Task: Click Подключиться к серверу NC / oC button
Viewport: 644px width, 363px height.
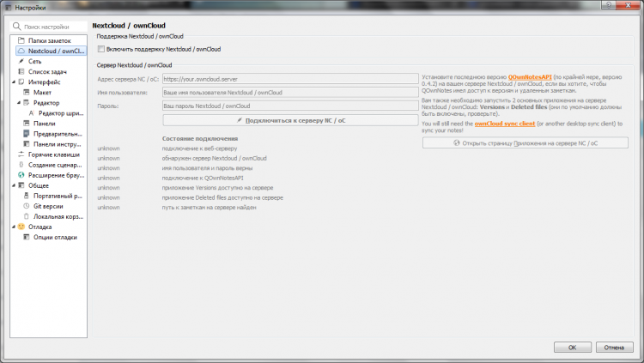Action: click(x=290, y=120)
